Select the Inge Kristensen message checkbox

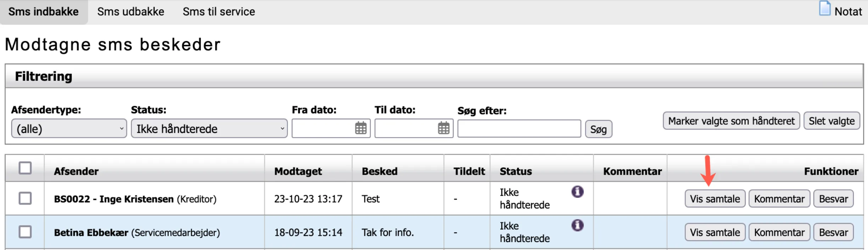pos(25,198)
